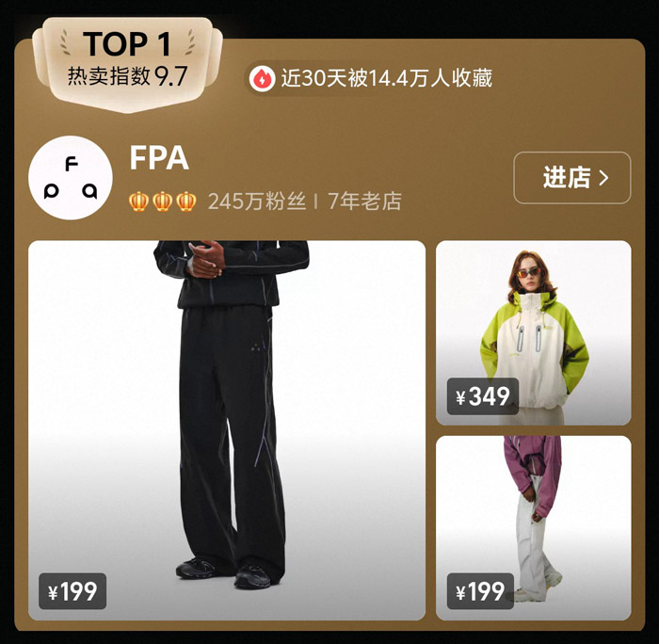Image resolution: width=659 pixels, height=644 pixels.
Task: View the purple jacket white pants product
Action: click(x=534, y=528)
